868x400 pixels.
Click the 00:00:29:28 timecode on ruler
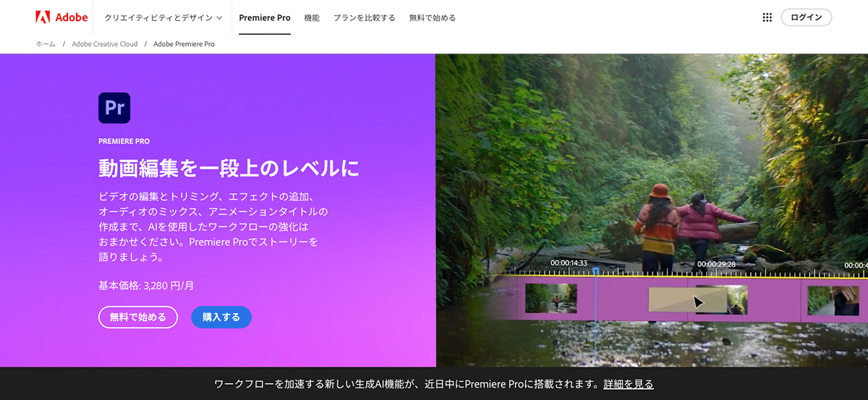click(x=716, y=264)
